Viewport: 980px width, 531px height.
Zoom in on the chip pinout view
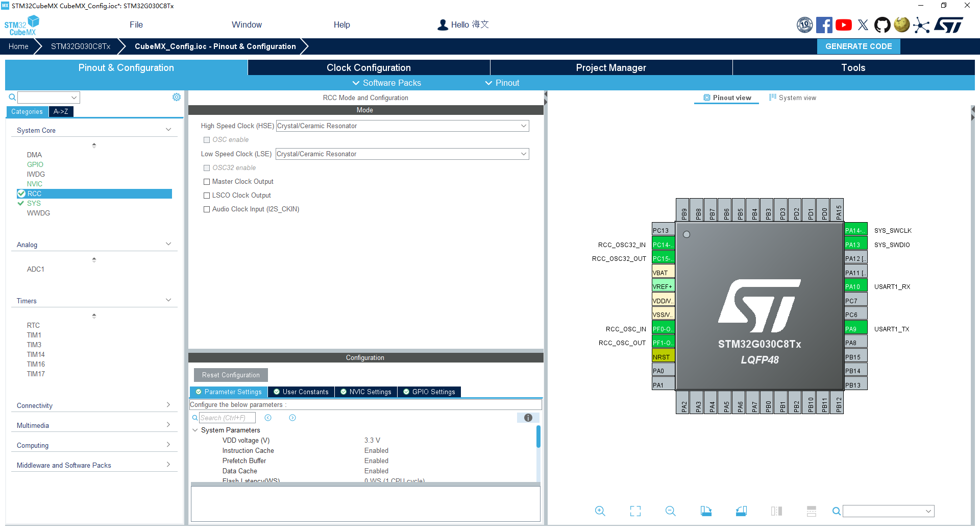click(x=600, y=511)
